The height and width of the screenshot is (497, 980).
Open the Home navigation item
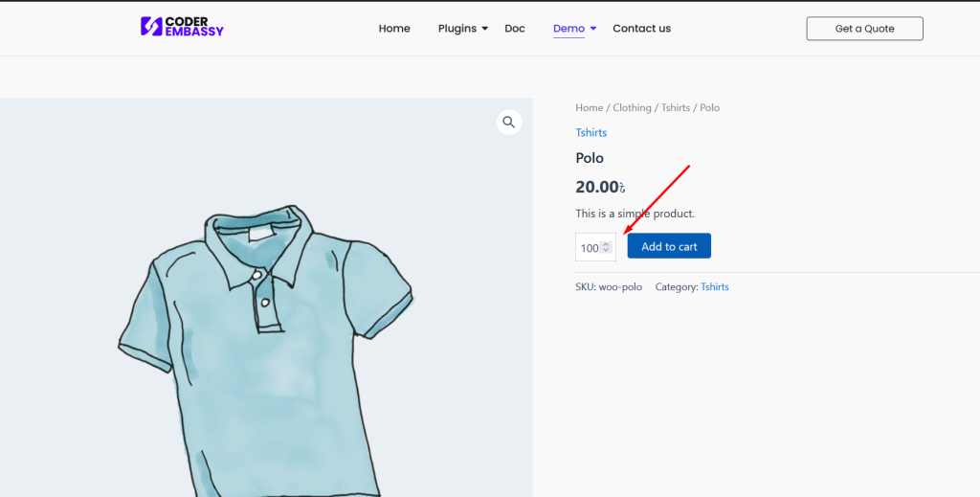click(394, 29)
